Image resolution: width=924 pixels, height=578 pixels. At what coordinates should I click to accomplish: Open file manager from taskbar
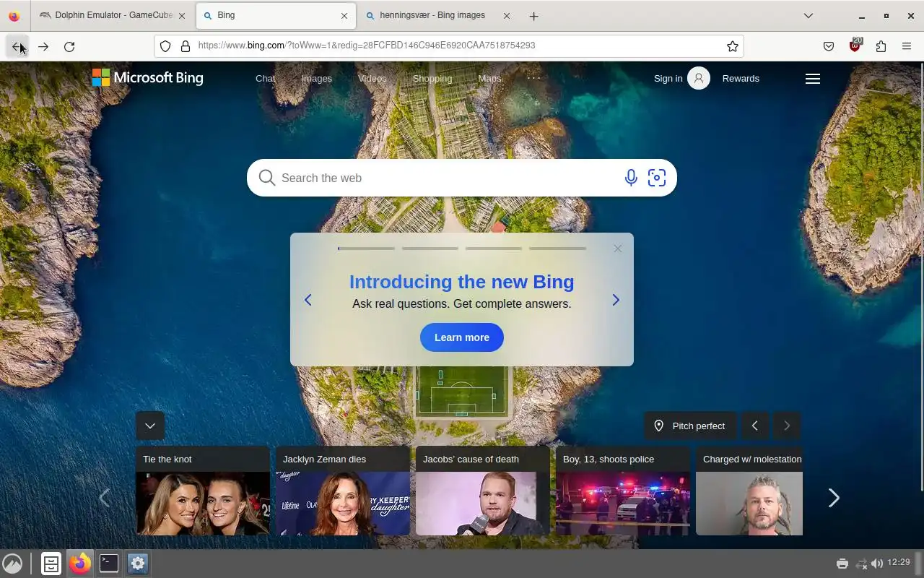(51, 564)
